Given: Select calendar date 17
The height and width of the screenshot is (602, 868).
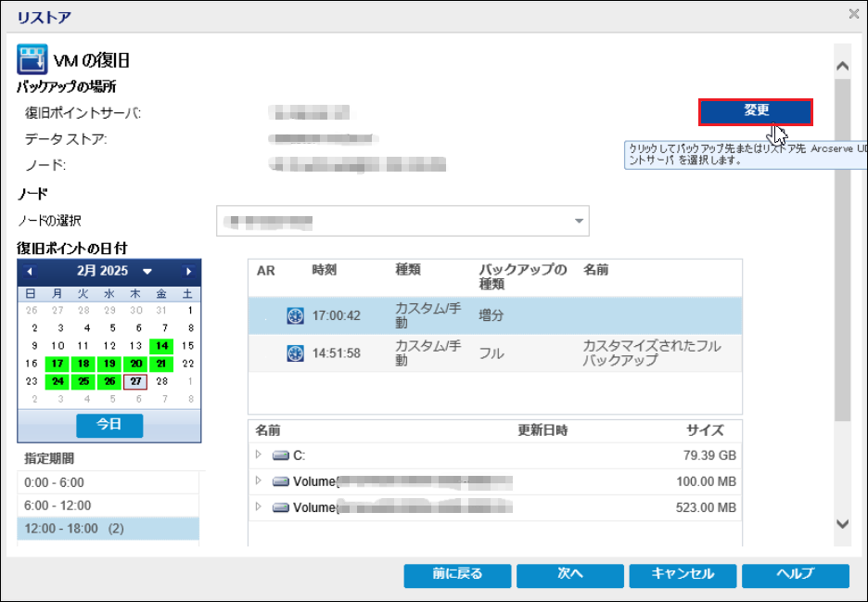Looking at the screenshot, I should pos(57,364).
